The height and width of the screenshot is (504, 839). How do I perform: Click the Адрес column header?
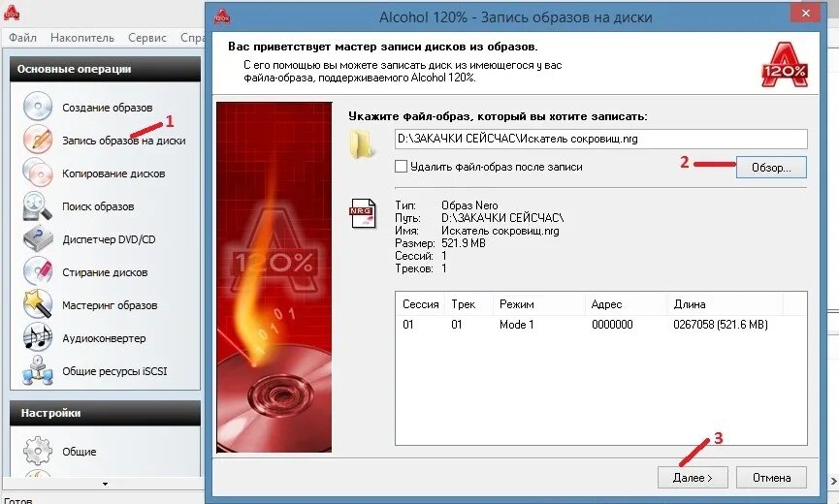[606, 304]
